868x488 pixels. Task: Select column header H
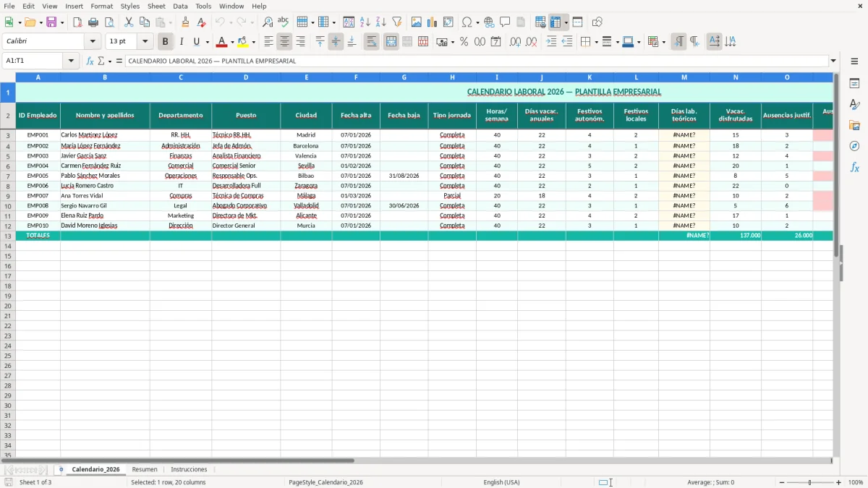[x=452, y=77]
